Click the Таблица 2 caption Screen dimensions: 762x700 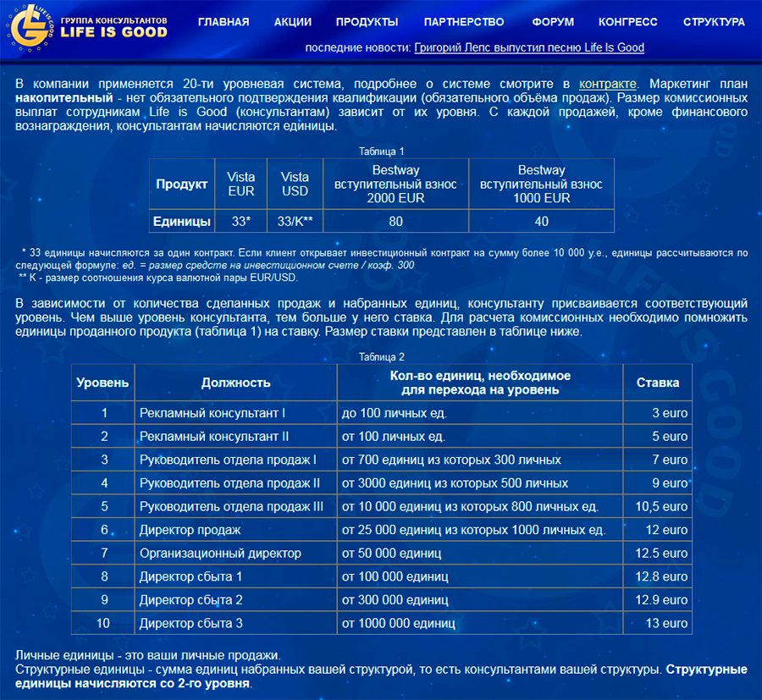click(x=382, y=357)
